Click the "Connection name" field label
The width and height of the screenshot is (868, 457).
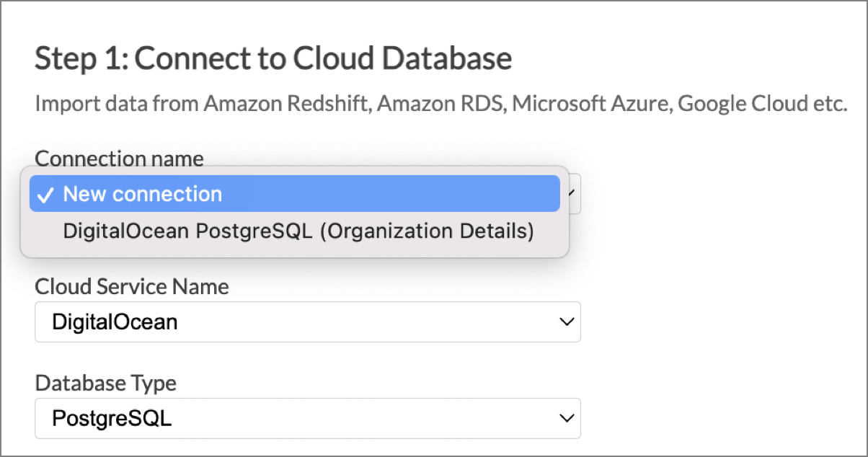tap(119, 158)
